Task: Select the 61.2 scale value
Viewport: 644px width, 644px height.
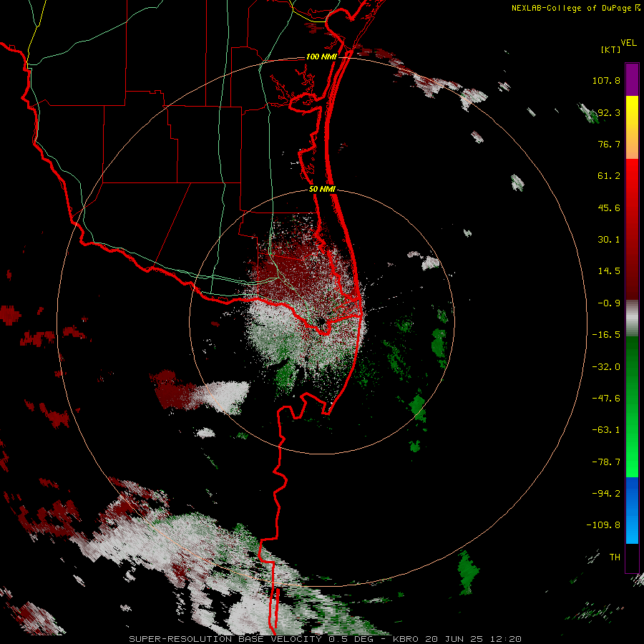Action: (609, 176)
